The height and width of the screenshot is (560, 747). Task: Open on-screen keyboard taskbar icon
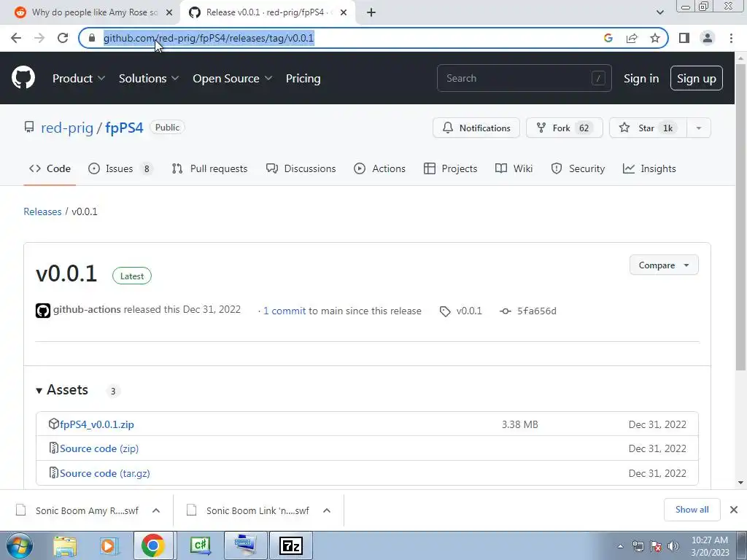point(245,545)
